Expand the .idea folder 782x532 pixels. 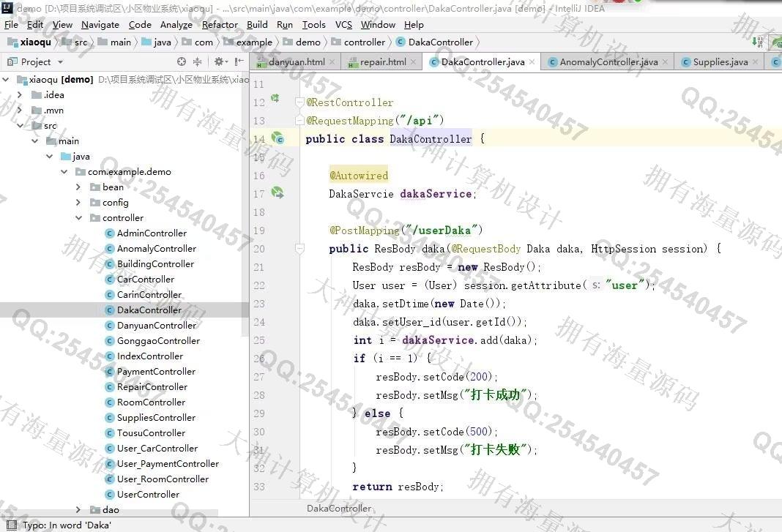[20, 94]
